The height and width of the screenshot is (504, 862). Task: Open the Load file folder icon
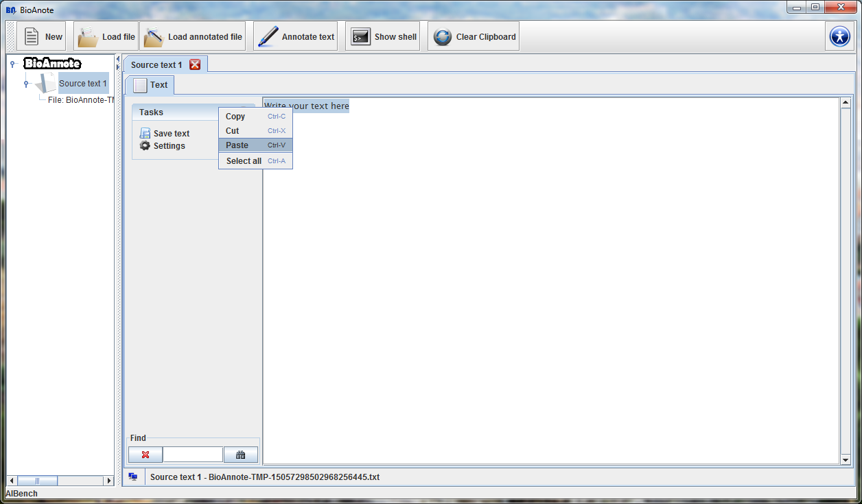pos(88,37)
